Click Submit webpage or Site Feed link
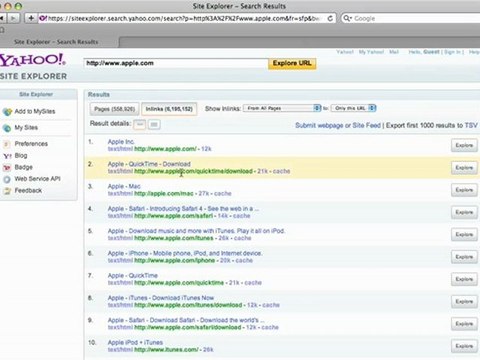This screenshot has height=360, width=480. (338, 126)
